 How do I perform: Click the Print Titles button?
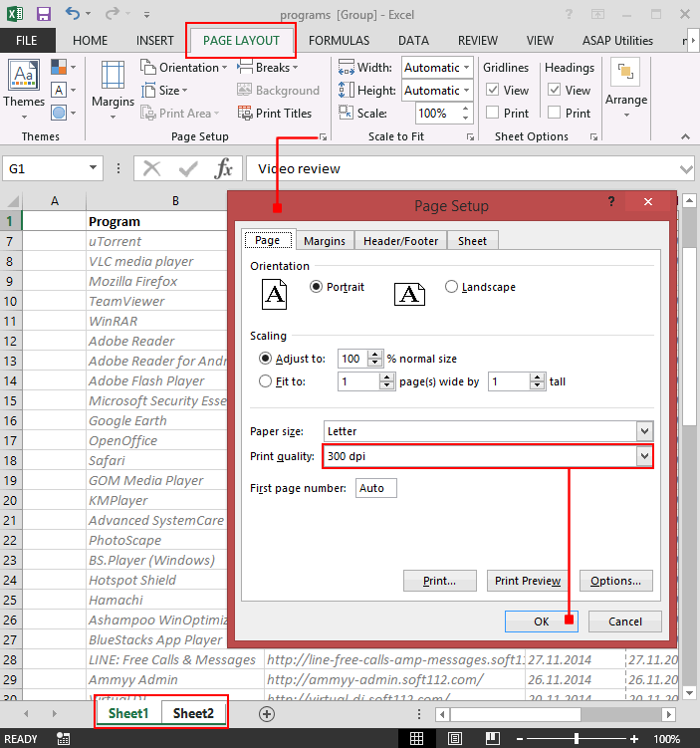click(275, 114)
